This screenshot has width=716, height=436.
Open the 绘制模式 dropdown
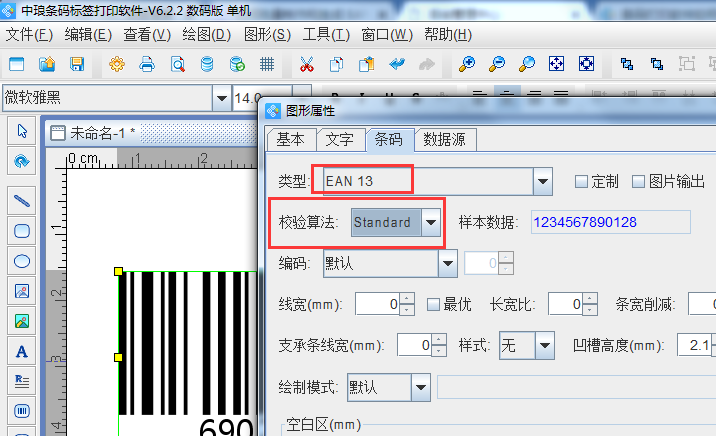coord(420,387)
